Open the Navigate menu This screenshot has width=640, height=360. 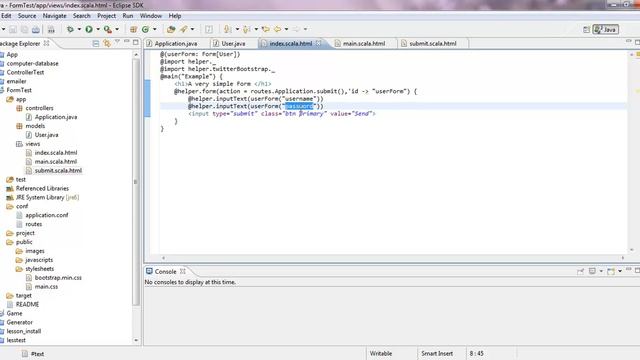[54, 16]
